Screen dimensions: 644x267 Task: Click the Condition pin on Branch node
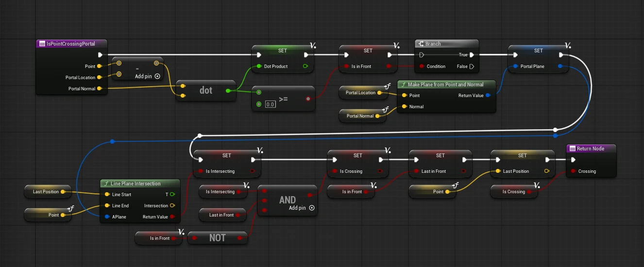pyautogui.click(x=421, y=66)
